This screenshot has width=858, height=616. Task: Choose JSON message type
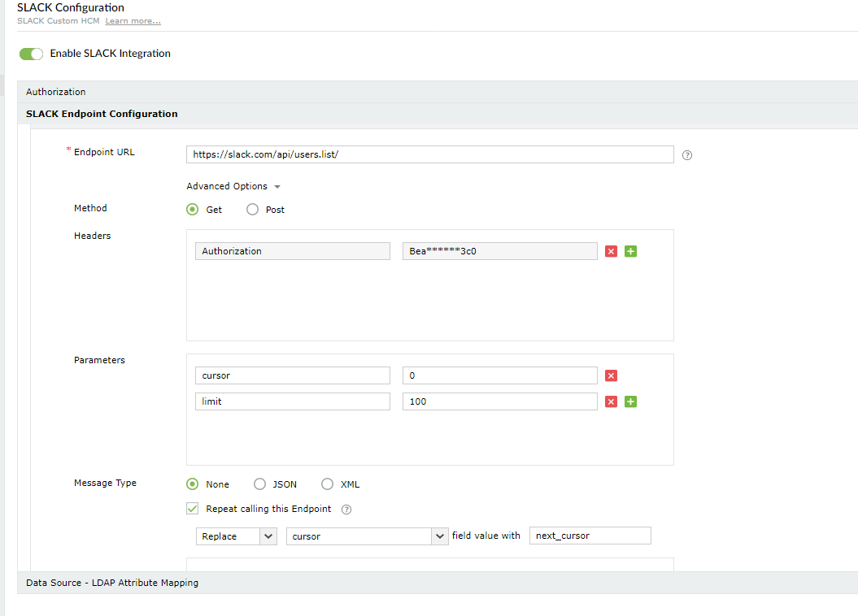[x=260, y=484]
